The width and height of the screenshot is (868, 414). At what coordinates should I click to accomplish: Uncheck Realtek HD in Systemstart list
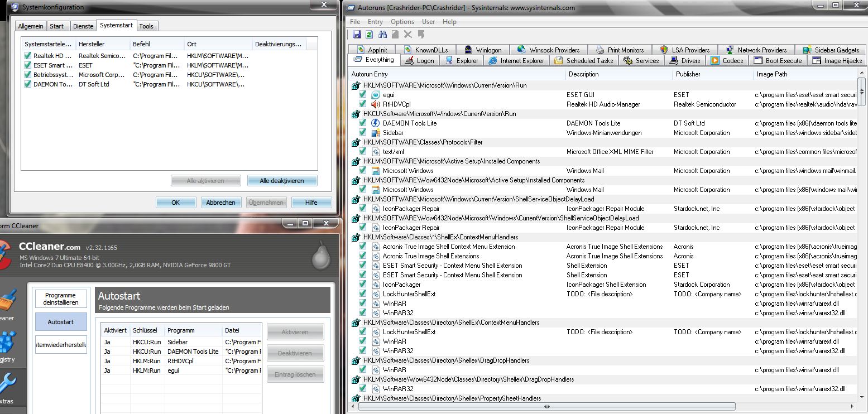[x=27, y=56]
